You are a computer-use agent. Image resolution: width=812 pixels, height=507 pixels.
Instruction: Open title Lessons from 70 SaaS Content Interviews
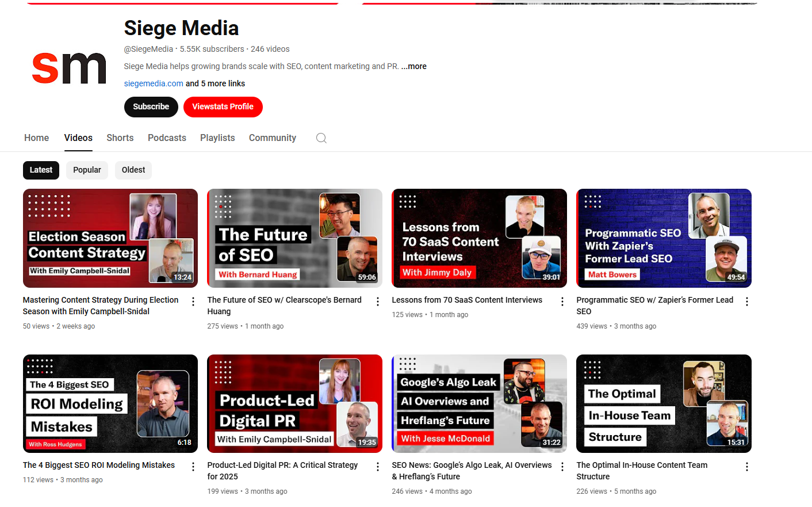click(467, 300)
